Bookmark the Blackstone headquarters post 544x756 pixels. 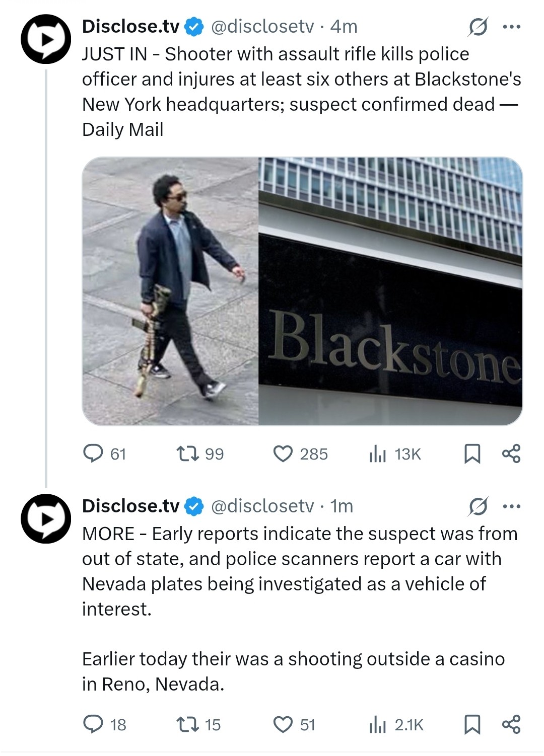(472, 454)
